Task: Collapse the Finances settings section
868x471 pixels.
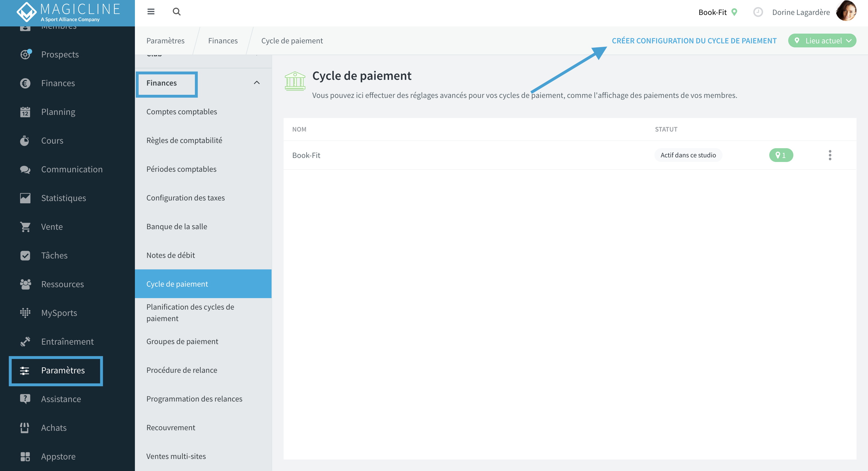Action: pyautogui.click(x=257, y=83)
